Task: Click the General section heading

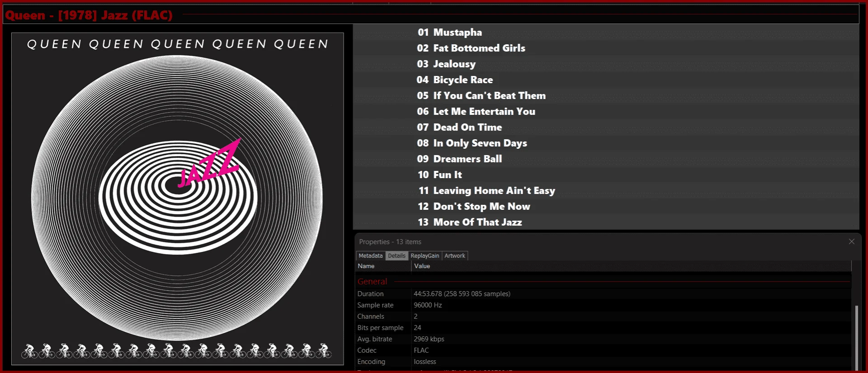Action: click(x=372, y=281)
